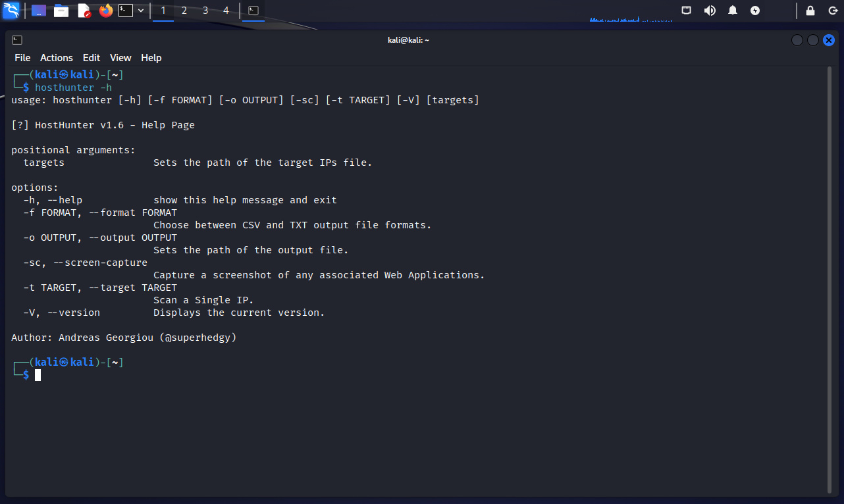Expand the terminal launcher dropdown arrow
Screen dimensions: 844x504
tap(141, 11)
